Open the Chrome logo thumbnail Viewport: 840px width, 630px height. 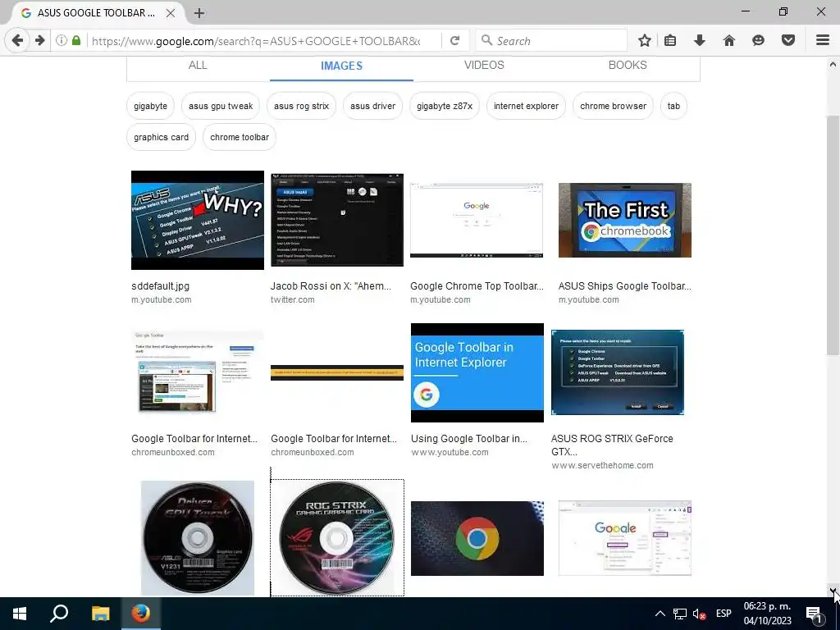pyautogui.click(x=477, y=538)
